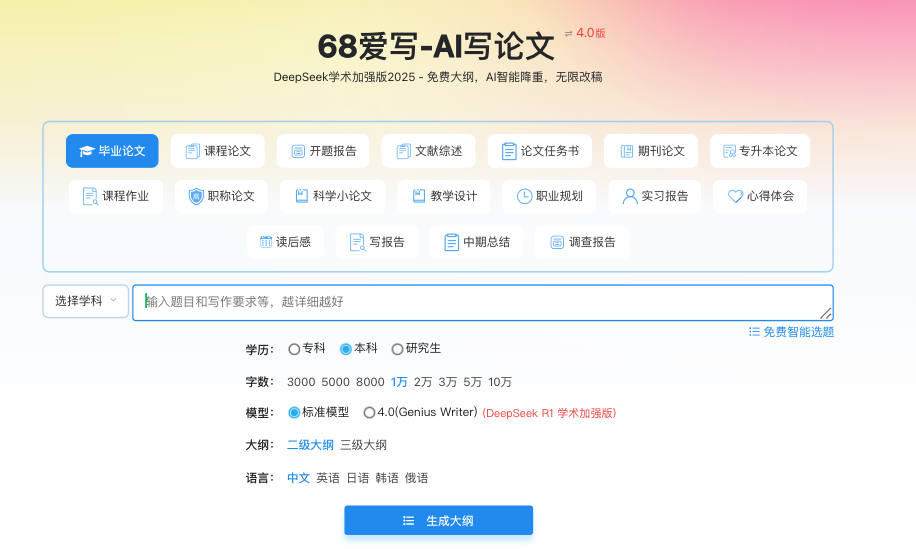This screenshot has width=916, height=549.
Task: Choose the 教学设计 type
Action: [x=444, y=196]
